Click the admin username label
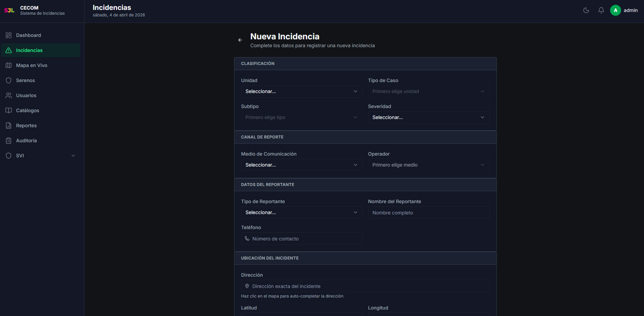 pyautogui.click(x=631, y=10)
